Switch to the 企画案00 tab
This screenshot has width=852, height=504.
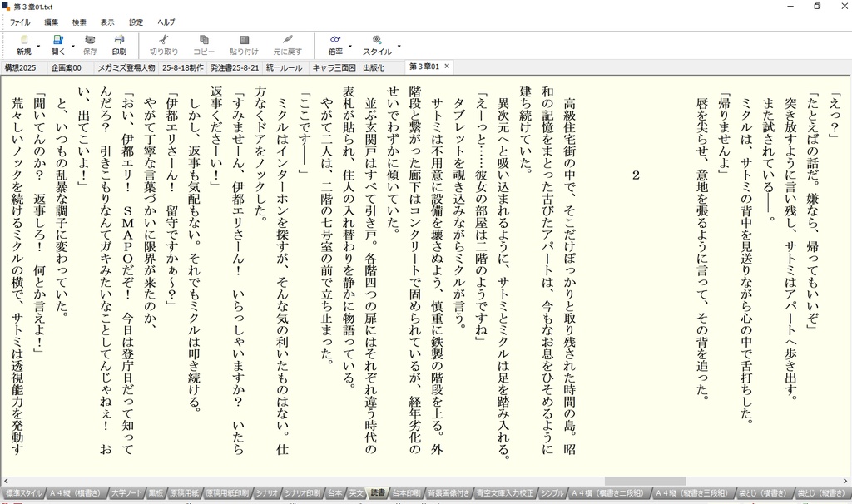pyautogui.click(x=67, y=68)
